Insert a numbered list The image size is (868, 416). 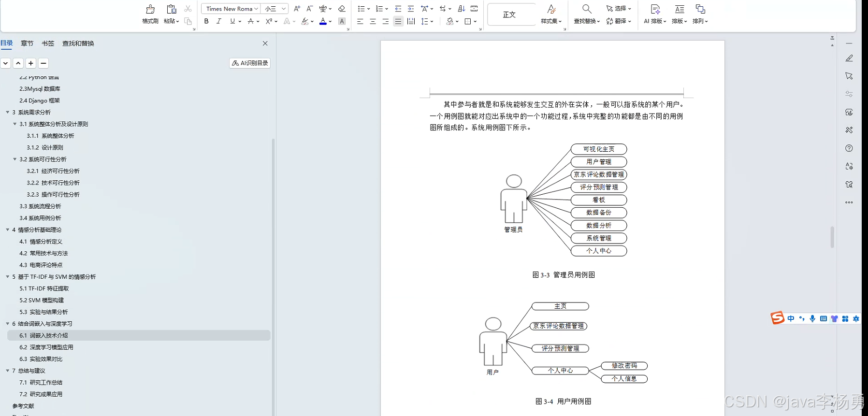point(379,9)
